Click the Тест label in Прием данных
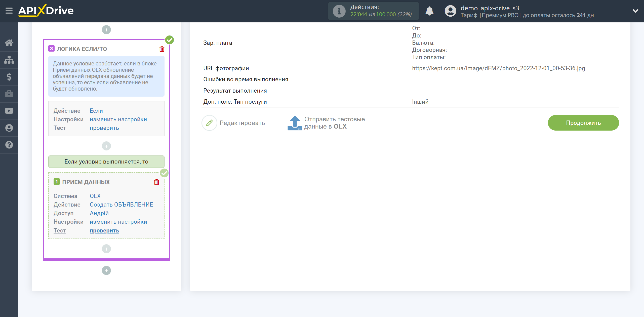The width and height of the screenshot is (644, 317). pyautogui.click(x=60, y=230)
